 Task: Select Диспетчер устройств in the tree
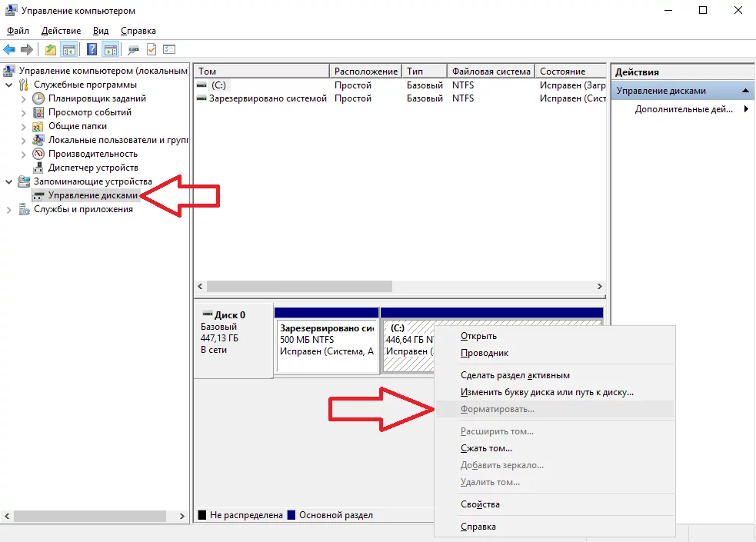(x=93, y=168)
